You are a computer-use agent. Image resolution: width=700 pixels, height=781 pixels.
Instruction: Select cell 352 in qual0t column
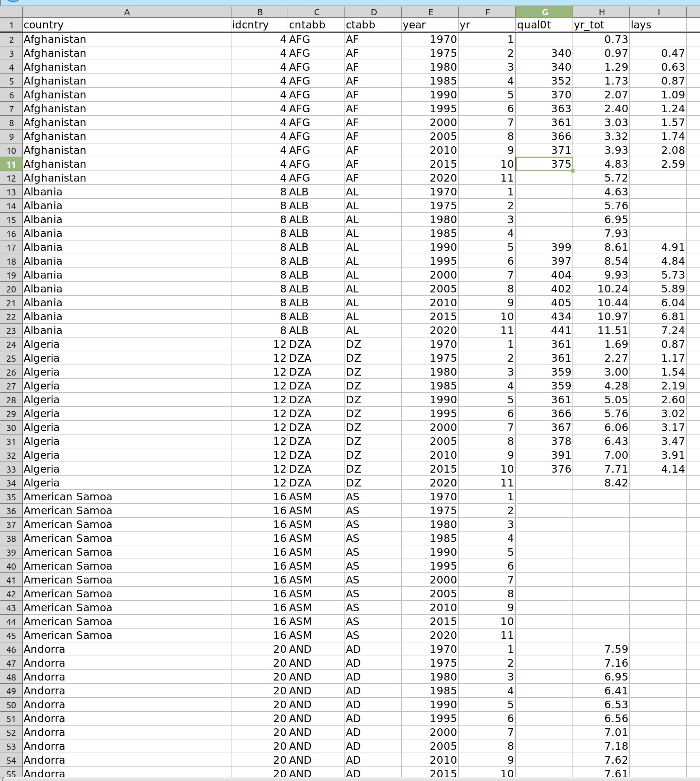coord(544,81)
